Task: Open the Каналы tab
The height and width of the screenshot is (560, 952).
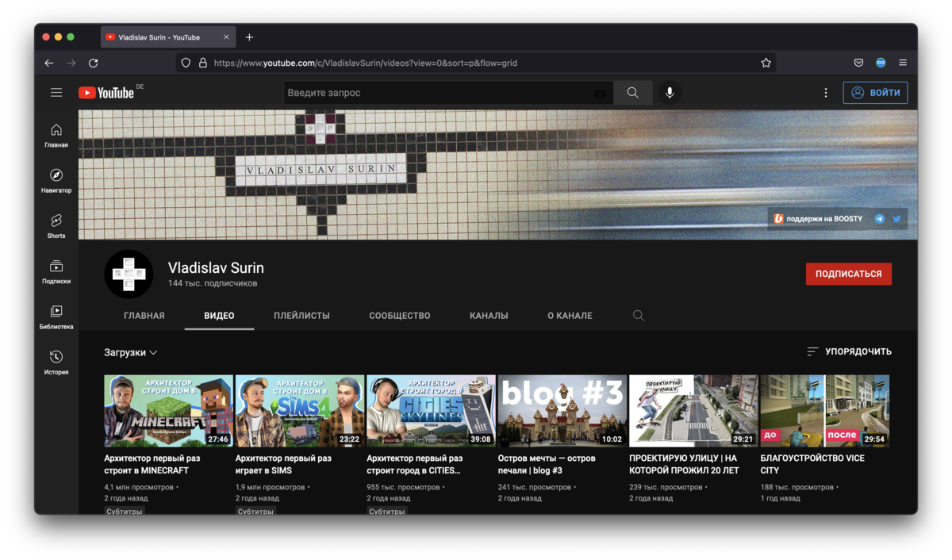Action: click(x=489, y=316)
